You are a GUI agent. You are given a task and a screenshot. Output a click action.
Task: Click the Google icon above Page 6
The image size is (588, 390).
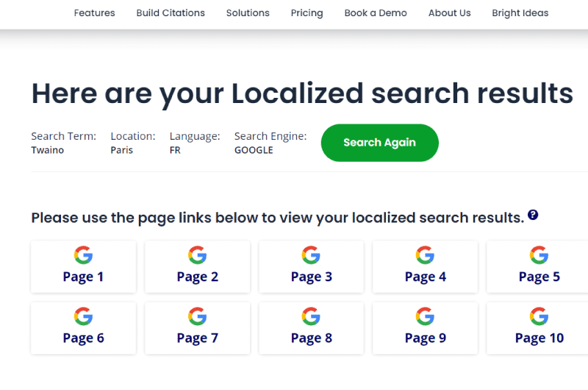[83, 316]
